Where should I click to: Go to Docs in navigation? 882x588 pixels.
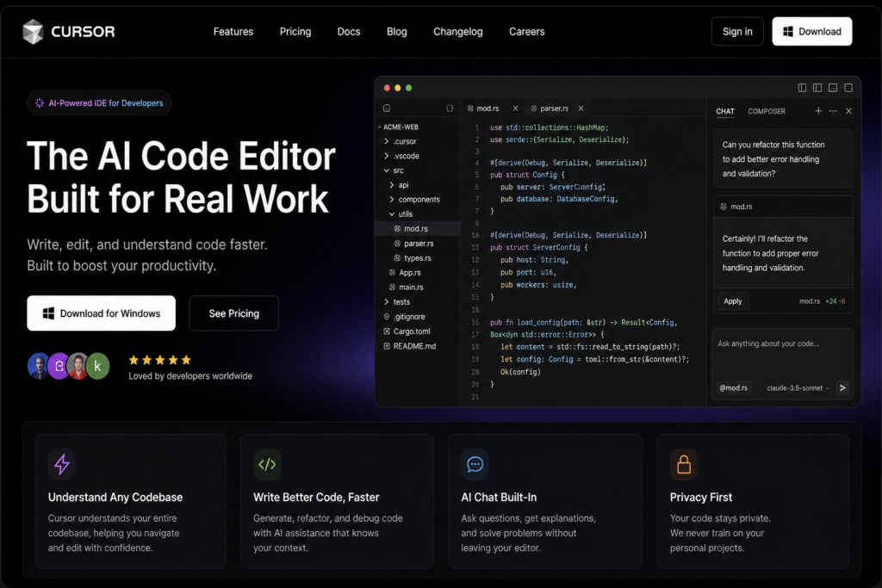pyautogui.click(x=349, y=32)
